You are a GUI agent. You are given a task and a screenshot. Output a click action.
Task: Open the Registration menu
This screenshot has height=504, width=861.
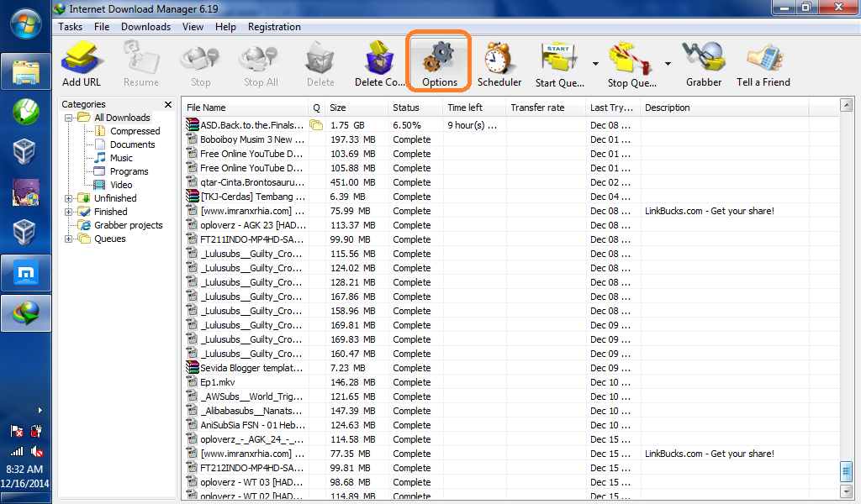coord(274,27)
